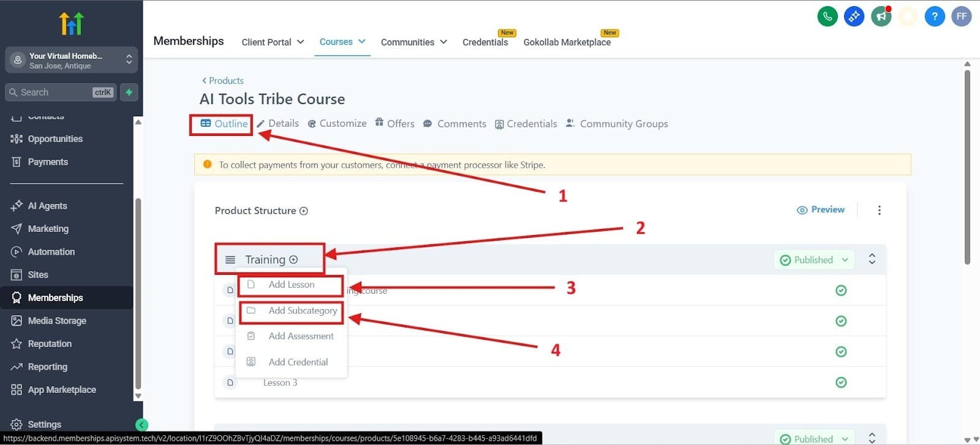
Task: Choose Add Assessment from the menu
Action: click(292, 337)
